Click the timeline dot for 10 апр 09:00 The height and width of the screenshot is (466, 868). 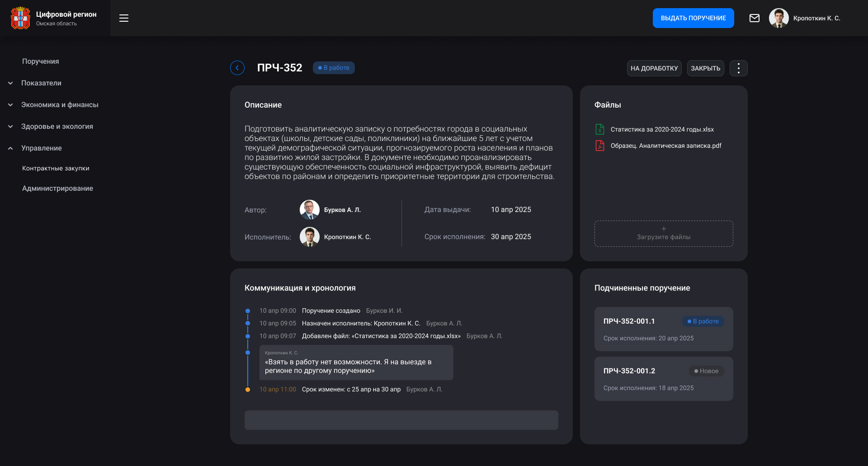pyautogui.click(x=248, y=311)
